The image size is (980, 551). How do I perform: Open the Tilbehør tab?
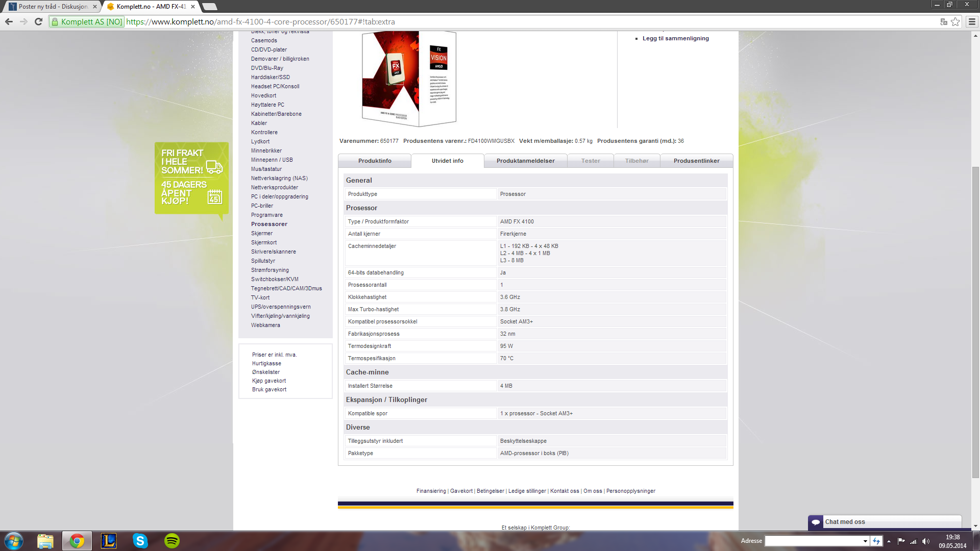click(x=637, y=161)
